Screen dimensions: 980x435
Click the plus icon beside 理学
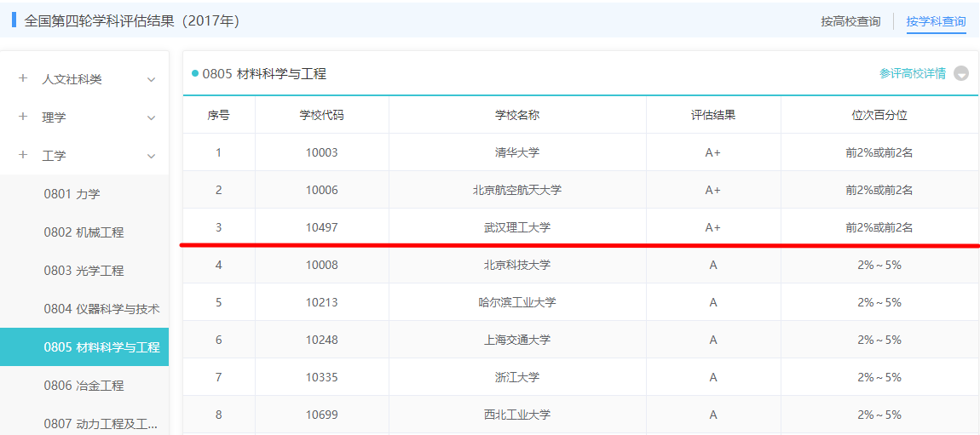click(x=23, y=117)
